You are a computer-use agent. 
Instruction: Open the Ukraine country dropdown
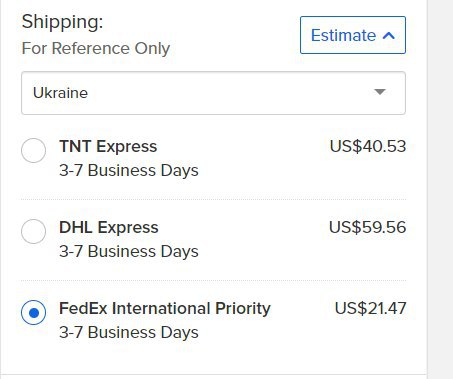(x=213, y=93)
